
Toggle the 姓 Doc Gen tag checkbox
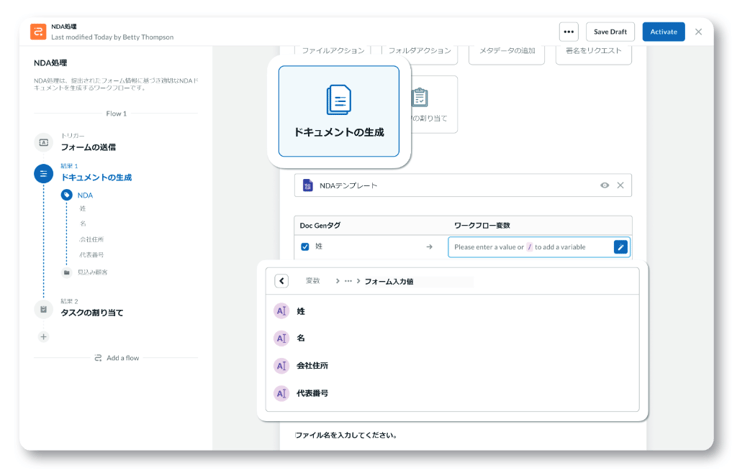pyautogui.click(x=305, y=247)
